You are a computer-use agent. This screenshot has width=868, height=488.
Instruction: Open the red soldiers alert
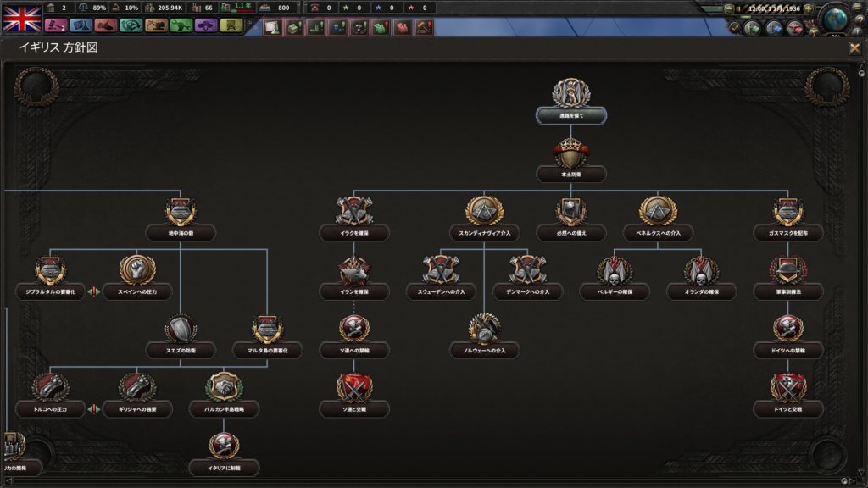point(403,27)
